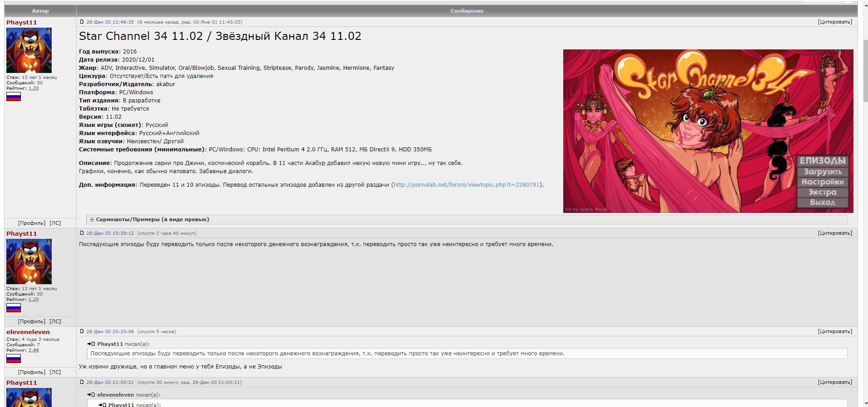The image size is (868, 407).
Task: Click the 'Язык игры (сюжет): Русский' line
Action: coord(123,125)
